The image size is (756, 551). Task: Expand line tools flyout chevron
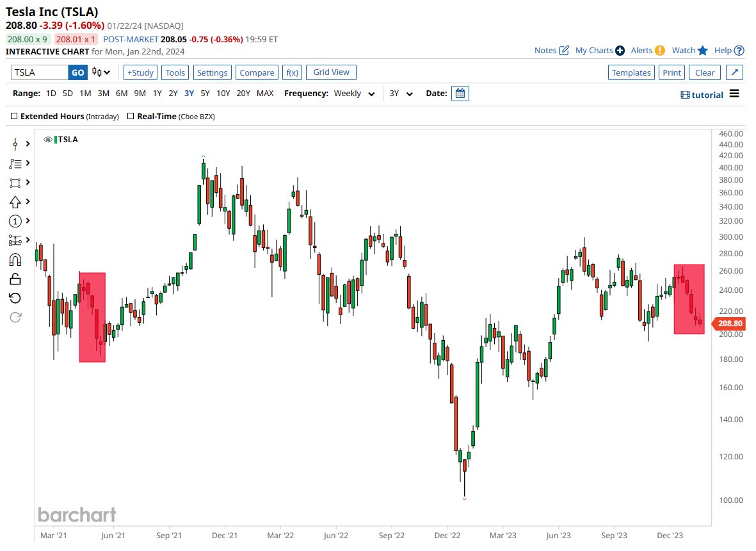pyautogui.click(x=28, y=163)
